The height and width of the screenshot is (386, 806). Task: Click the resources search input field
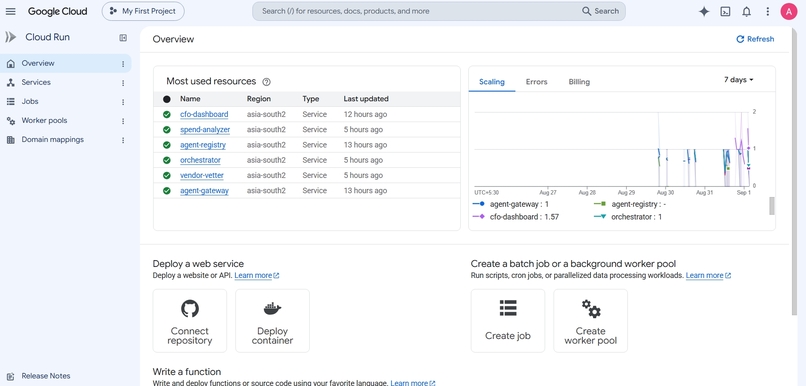tap(416, 11)
